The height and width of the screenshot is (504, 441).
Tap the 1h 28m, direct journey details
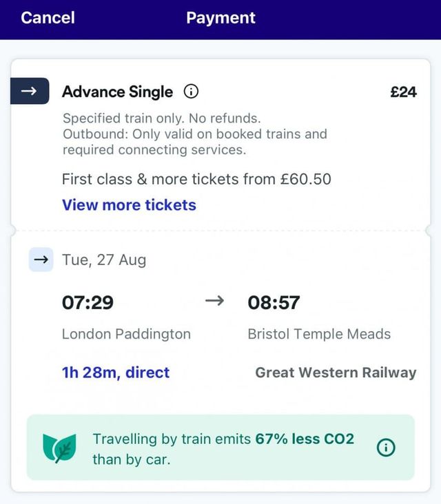(116, 373)
